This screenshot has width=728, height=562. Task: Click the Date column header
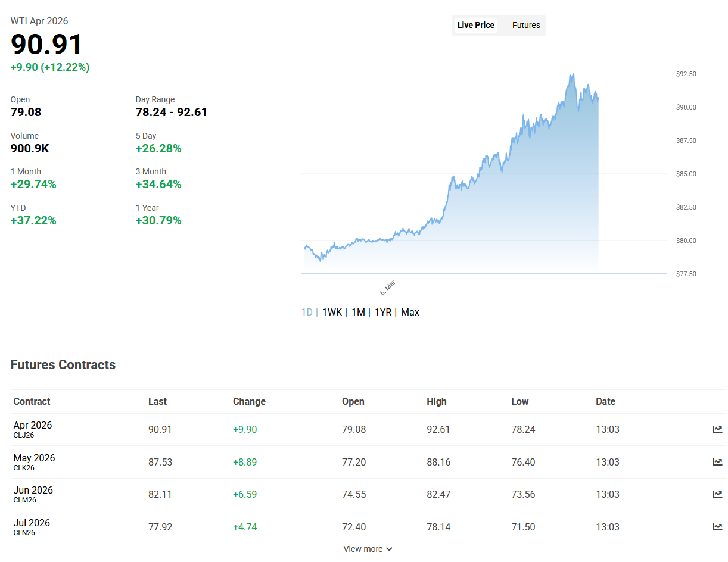click(x=605, y=401)
